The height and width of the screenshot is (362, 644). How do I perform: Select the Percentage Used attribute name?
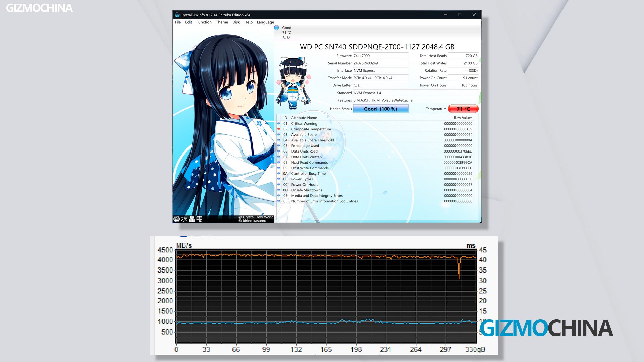[305, 146]
